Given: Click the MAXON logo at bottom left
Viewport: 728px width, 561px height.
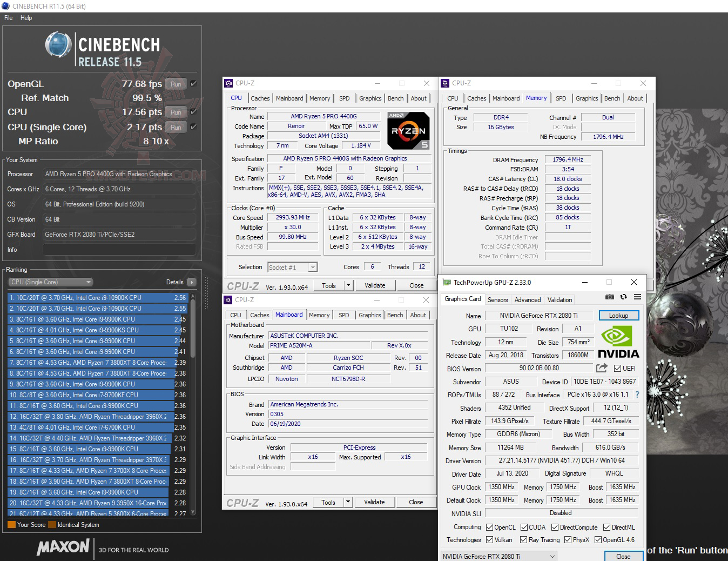Looking at the screenshot, I should click(x=63, y=547).
